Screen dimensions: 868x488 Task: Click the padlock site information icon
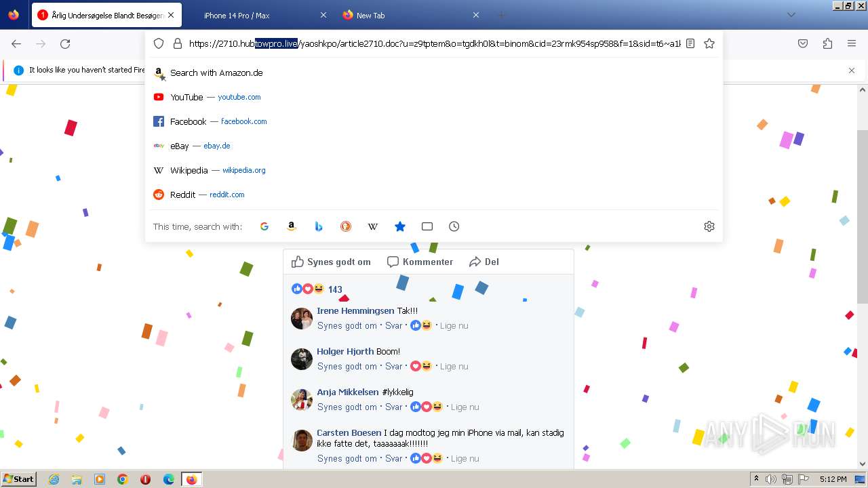click(178, 43)
